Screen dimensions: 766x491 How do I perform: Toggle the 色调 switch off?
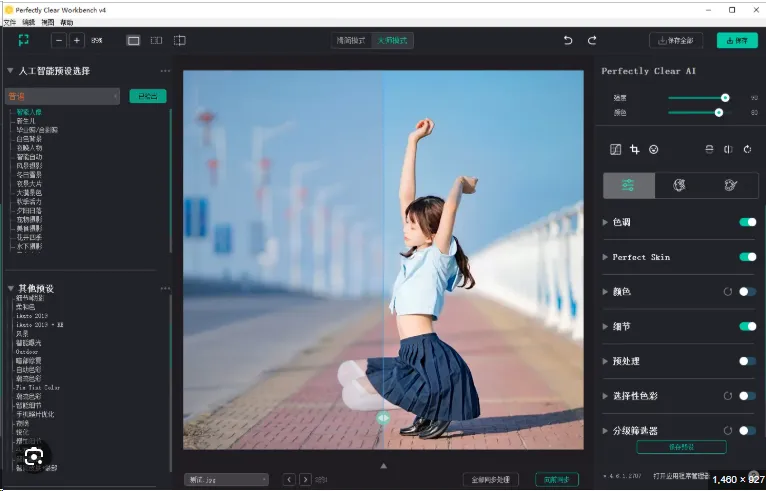point(747,222)
